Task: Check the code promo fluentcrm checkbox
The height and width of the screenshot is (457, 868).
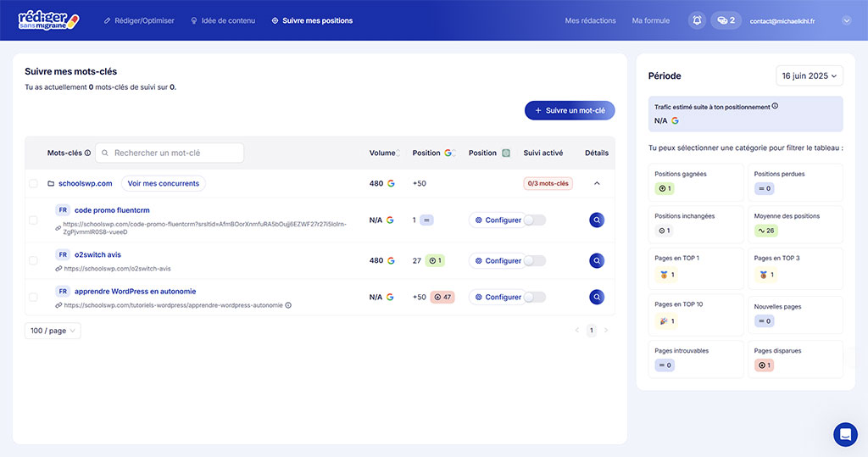Action: (x=33, y=220)
